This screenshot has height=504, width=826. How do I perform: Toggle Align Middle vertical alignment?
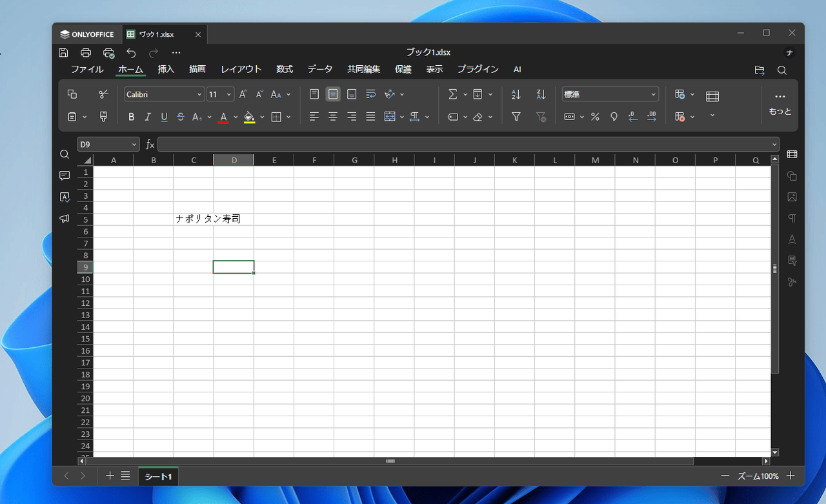click(333, 94)
